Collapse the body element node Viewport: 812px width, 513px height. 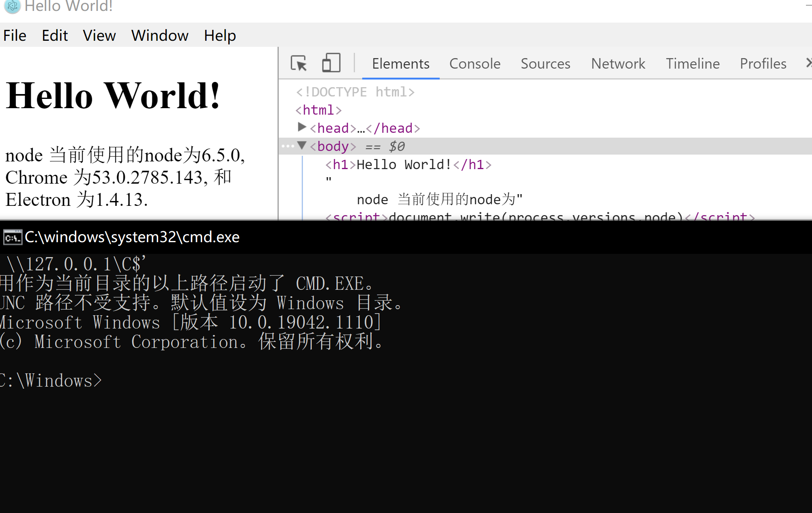coord(301,146)
